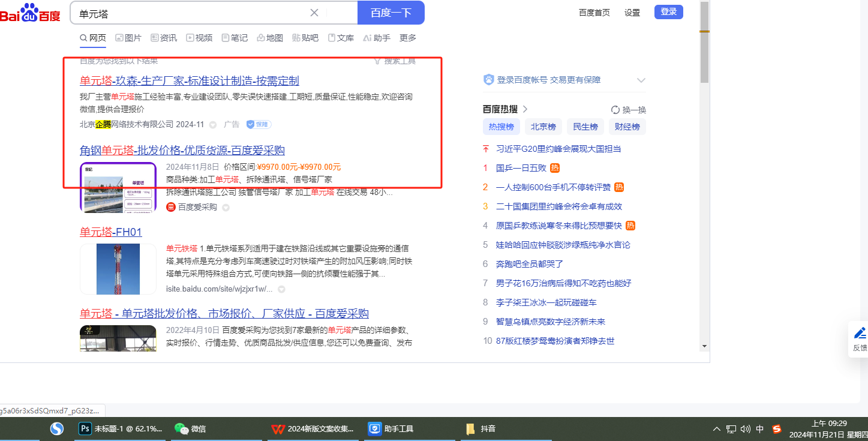Open 角钢单元塔-批发价格 result link

click(x=182, y=151)
